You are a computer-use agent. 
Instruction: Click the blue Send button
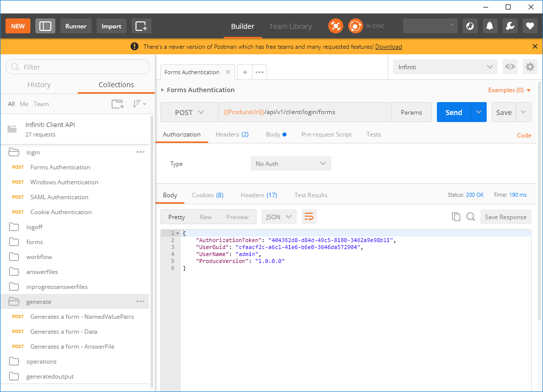[453, 113]
